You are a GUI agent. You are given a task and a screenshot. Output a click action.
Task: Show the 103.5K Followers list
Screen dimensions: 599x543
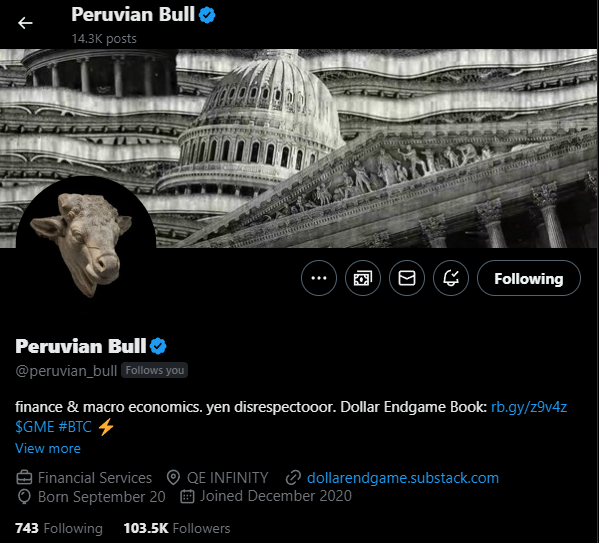coord(177,528)
